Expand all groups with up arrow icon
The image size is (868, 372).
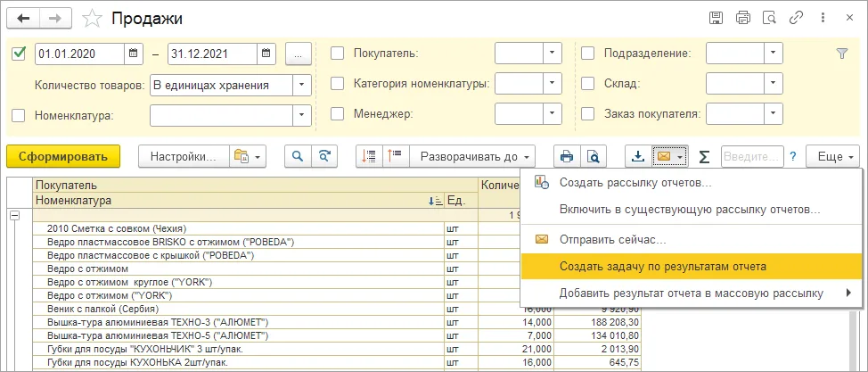pos(396,156)
